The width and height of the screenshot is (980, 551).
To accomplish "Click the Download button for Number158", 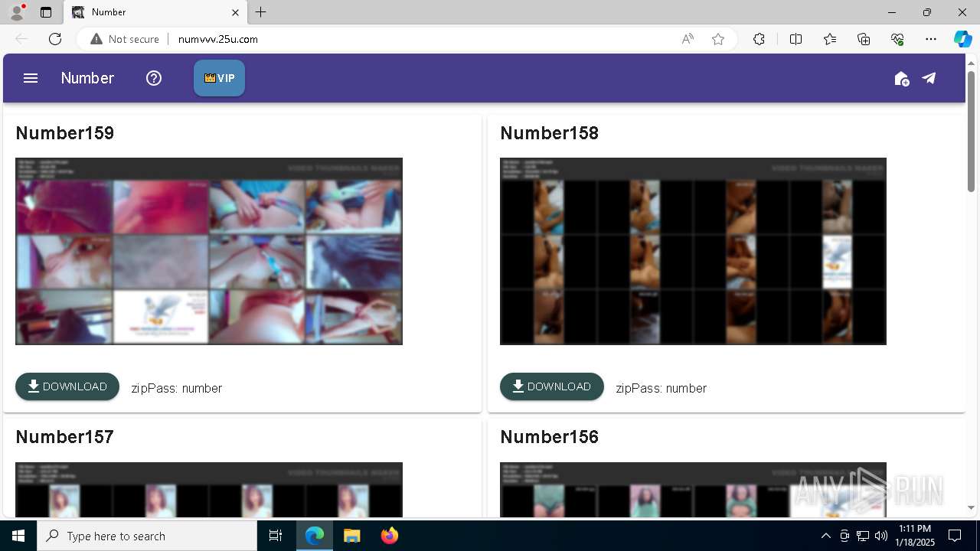I will coord(552,386).
